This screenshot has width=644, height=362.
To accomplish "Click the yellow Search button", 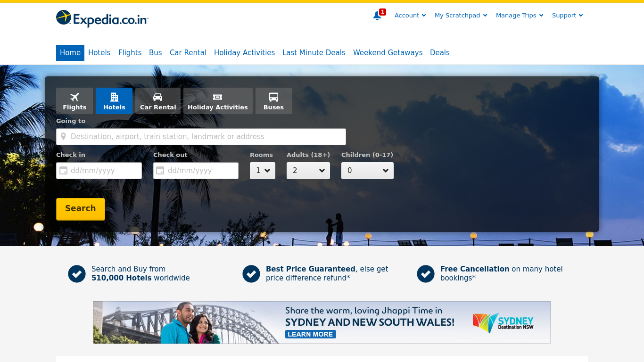I will tap(80, 208).
